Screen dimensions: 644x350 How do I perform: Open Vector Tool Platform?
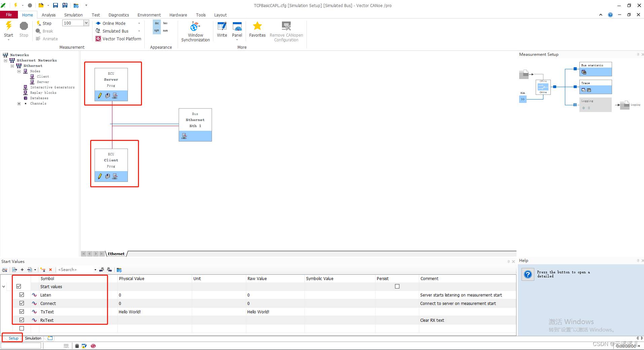pos(118,39)
